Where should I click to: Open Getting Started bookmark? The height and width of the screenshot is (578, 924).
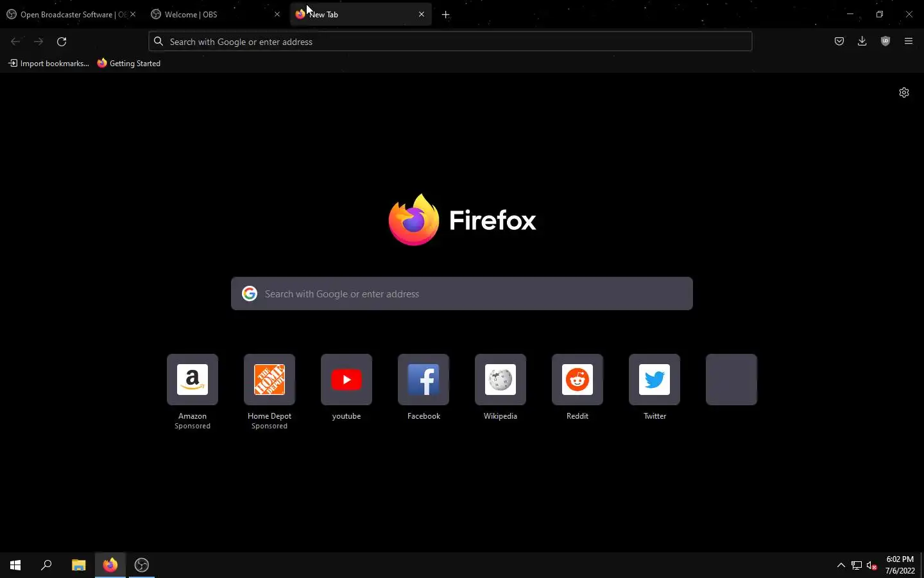point(129,63)
